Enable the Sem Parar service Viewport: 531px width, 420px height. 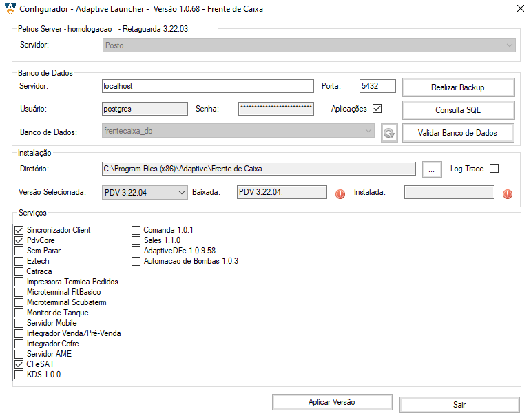[x=19, y=251]
